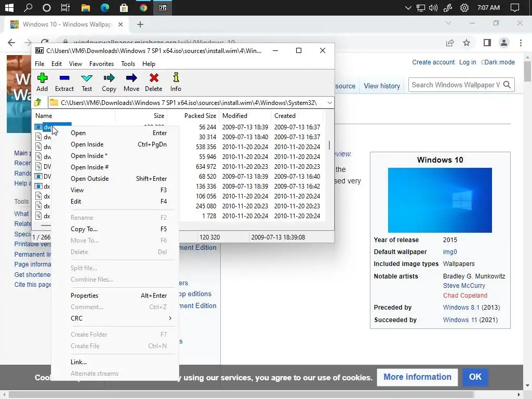Screen dimensions: 532x399
Task: Click the Log in link
Action: coord(468,62)
